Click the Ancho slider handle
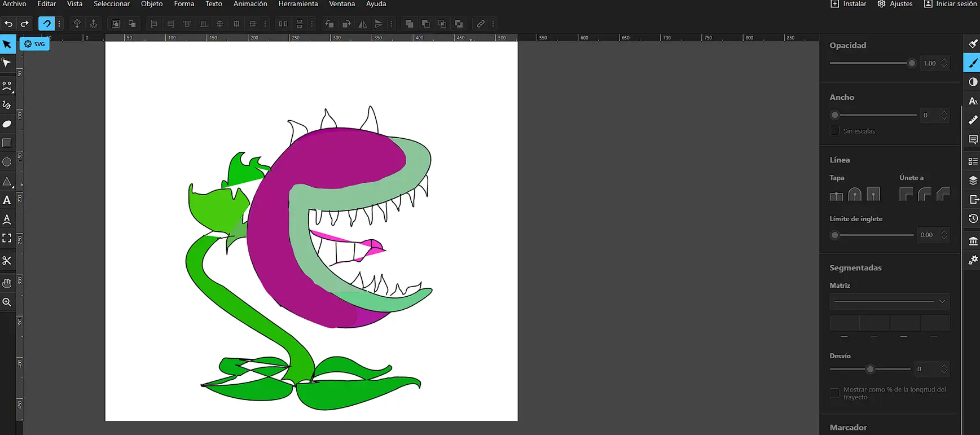The height and width of the screenshot is (435, 980). click(x=835, y=115)
